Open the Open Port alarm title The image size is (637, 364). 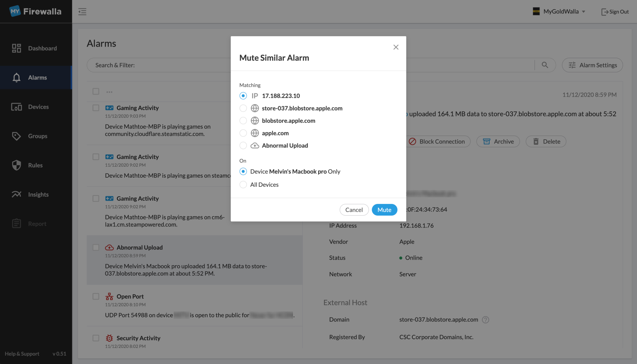tap(130, 297)
